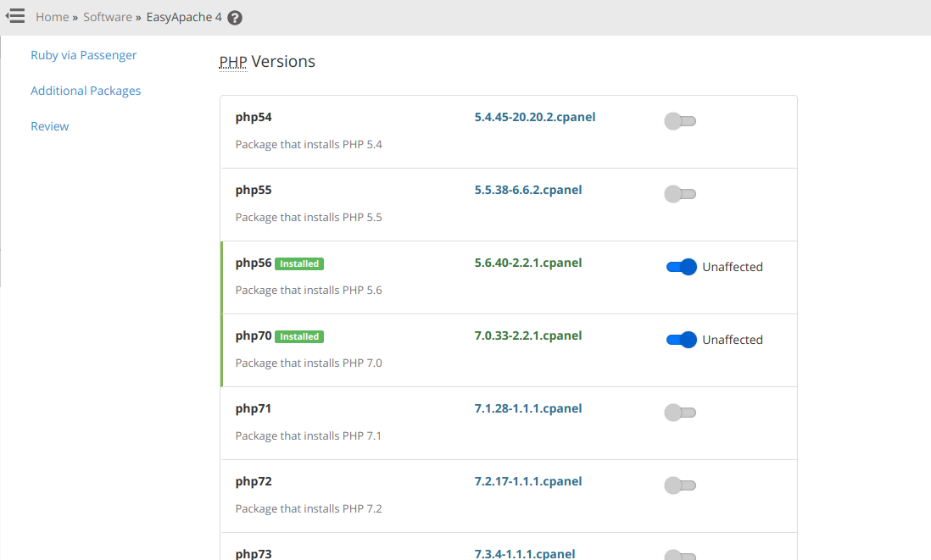Image resolution: width=931 pixels, height=560 pixels.
Task: Open Additional Packages section
Action: (x=86, y=91)
